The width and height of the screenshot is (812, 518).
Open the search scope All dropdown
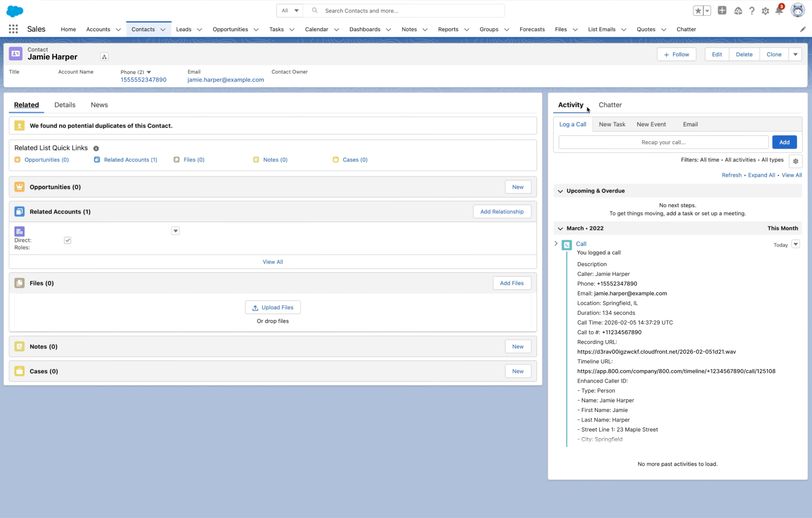[x=290, y=11]
